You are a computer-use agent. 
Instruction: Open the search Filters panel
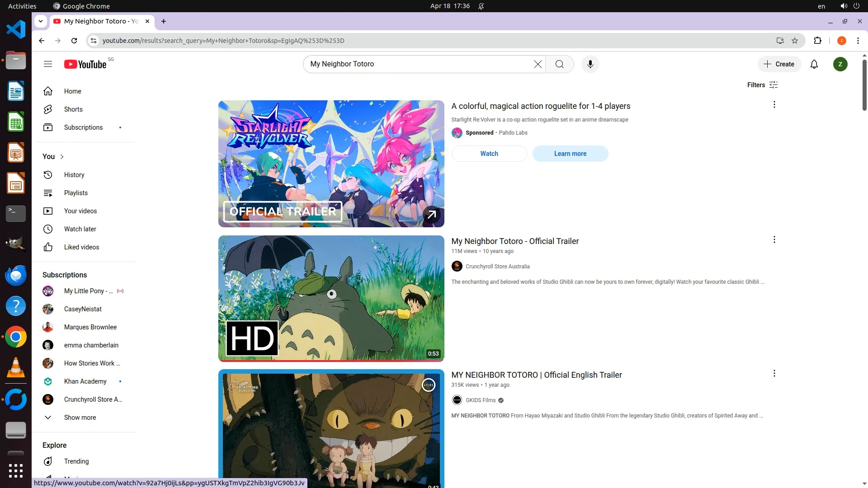click(762, 85)
